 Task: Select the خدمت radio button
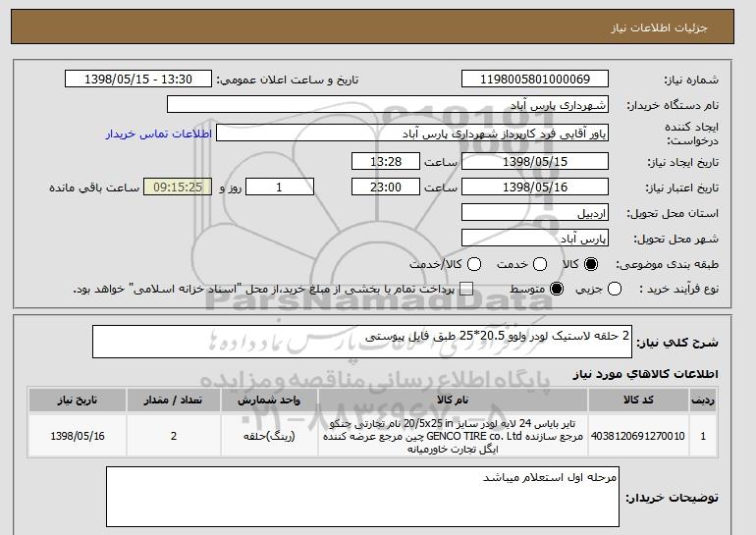[540, 264]
